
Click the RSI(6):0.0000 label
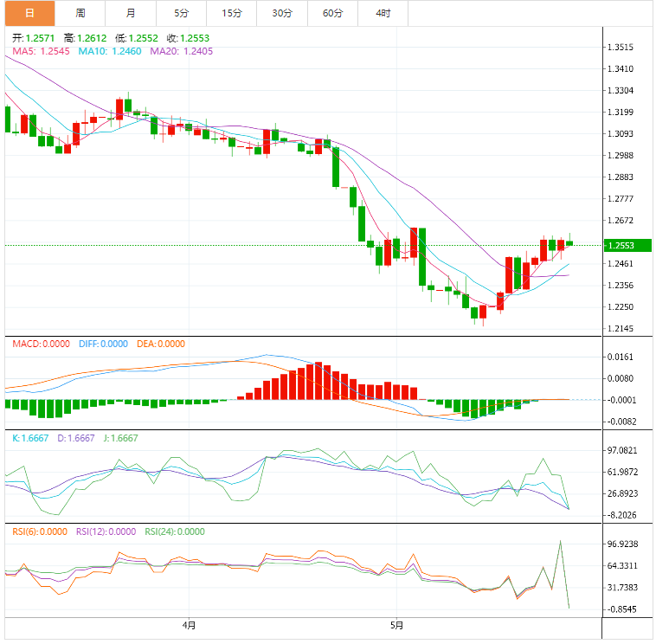click(x=40, y=531)
